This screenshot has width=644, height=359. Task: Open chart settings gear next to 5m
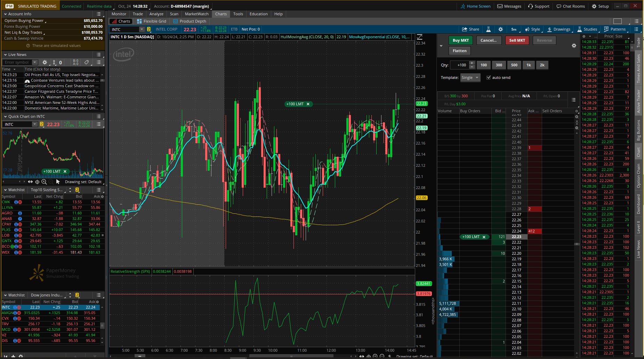coord(500,29)
